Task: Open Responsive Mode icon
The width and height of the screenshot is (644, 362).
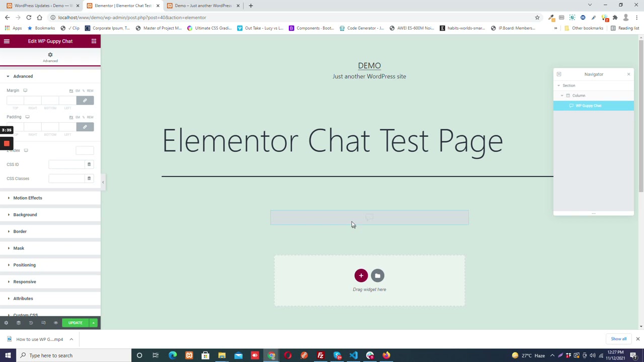Action: [43, 323]
